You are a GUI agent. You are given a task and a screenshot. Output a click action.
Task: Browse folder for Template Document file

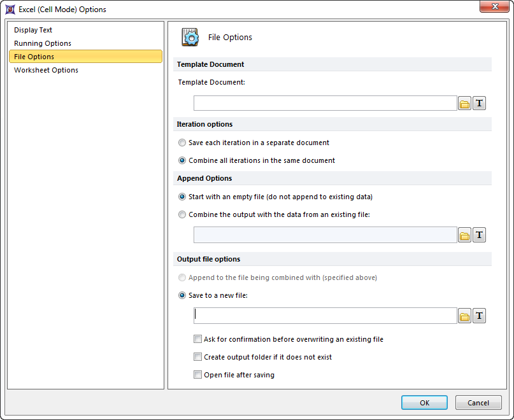[x=464, y=104]
